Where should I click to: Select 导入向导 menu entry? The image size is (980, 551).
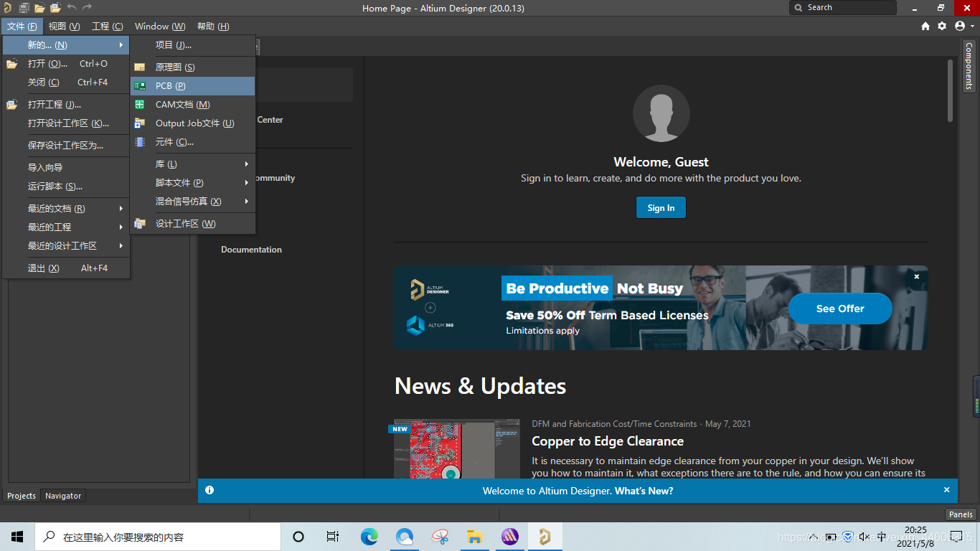[x=66, y=168]
